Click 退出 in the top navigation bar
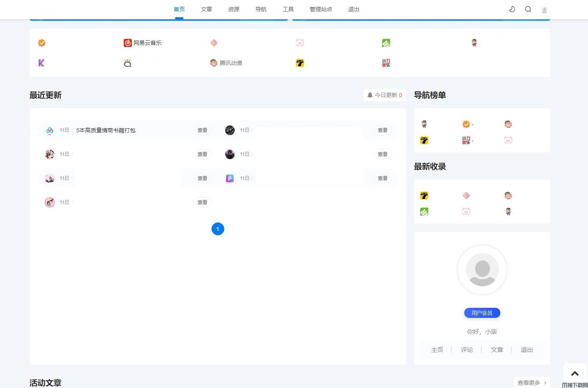 [354, 9]
